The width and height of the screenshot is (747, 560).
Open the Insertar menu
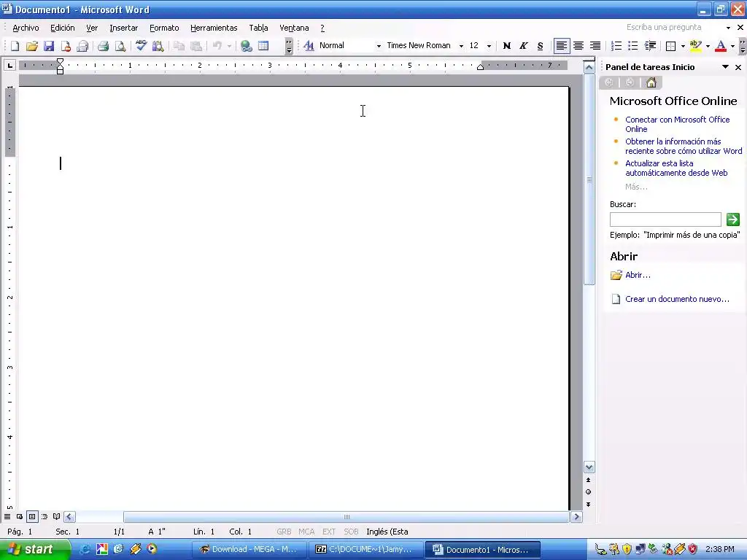pos(123,28)
